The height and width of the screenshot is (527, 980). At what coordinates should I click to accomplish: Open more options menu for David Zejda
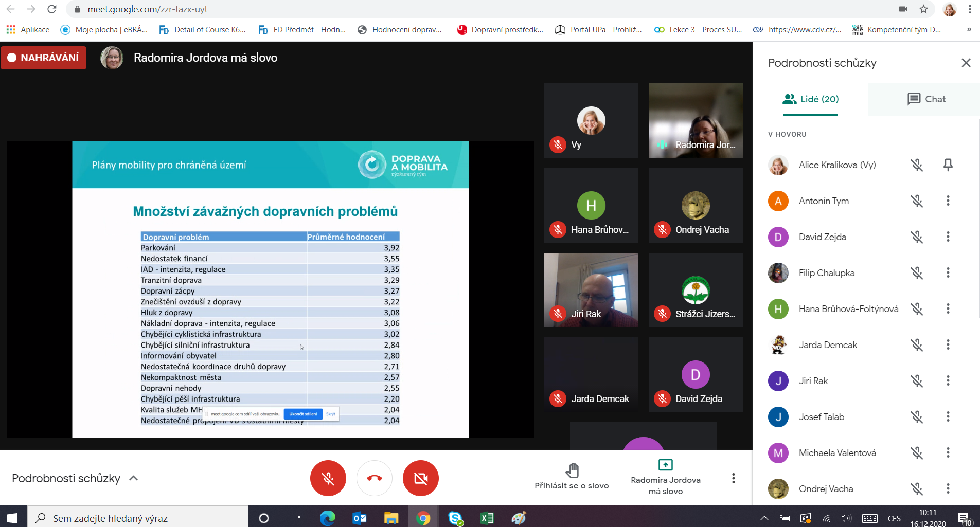[x=948, y=237]
